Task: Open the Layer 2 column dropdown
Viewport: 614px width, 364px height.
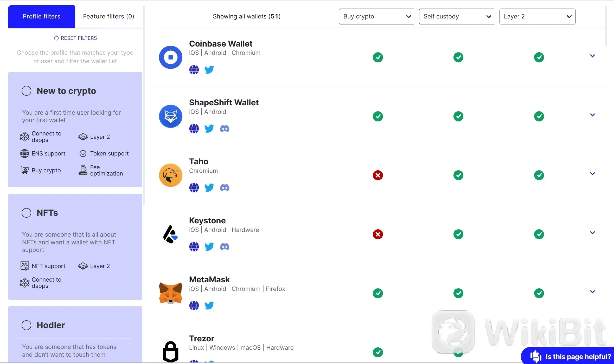Action: pyautogui.click(x=538, y=17)
